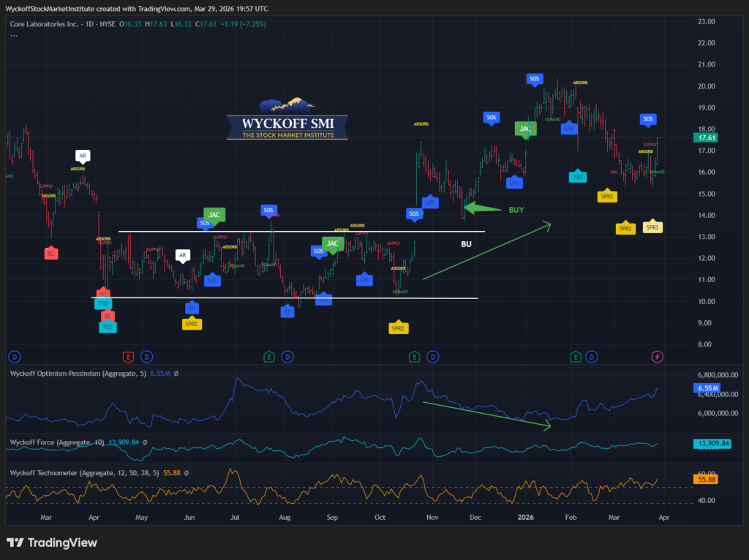Click the purple lightning event marker
This screenshot has height=560, width=749.
click(657, 357)
